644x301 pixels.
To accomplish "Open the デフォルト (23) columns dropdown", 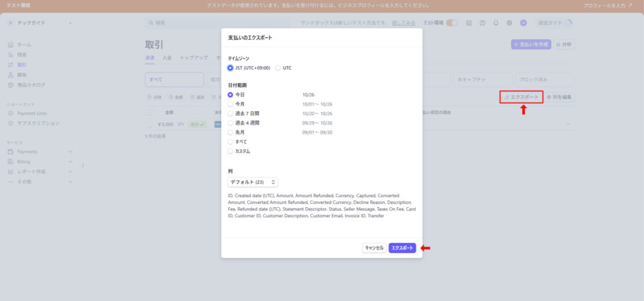I will 253,182.
